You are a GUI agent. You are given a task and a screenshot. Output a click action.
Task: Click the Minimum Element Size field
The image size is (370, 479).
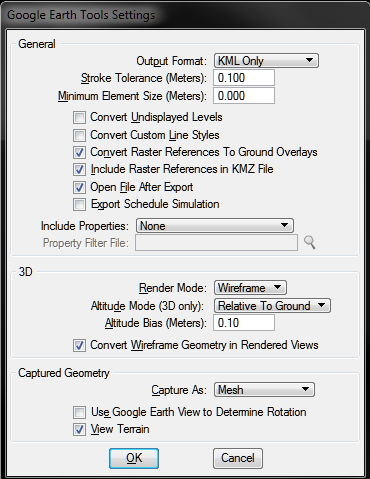[244, 96]
